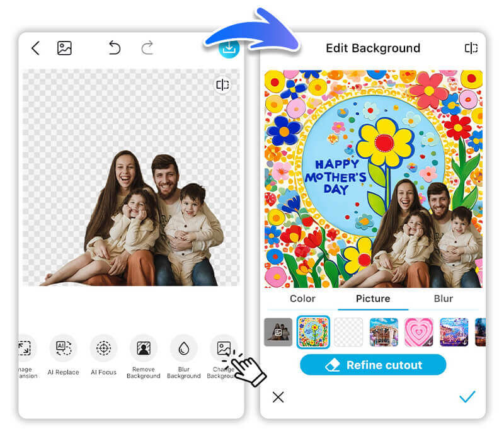Viewport: 504px width, 441px height.
Task: Cancel background edit with X icon
Action: click(278, 397)
